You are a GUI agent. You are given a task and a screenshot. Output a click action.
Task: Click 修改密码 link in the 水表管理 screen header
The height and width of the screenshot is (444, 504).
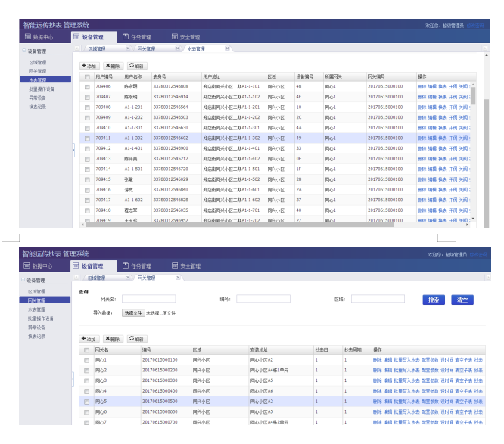[475, 26]
